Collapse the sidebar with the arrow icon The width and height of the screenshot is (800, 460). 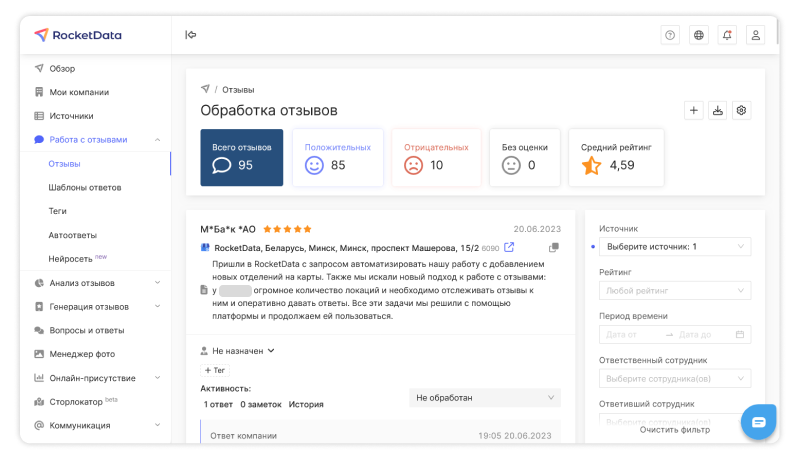tap(190, 35)
